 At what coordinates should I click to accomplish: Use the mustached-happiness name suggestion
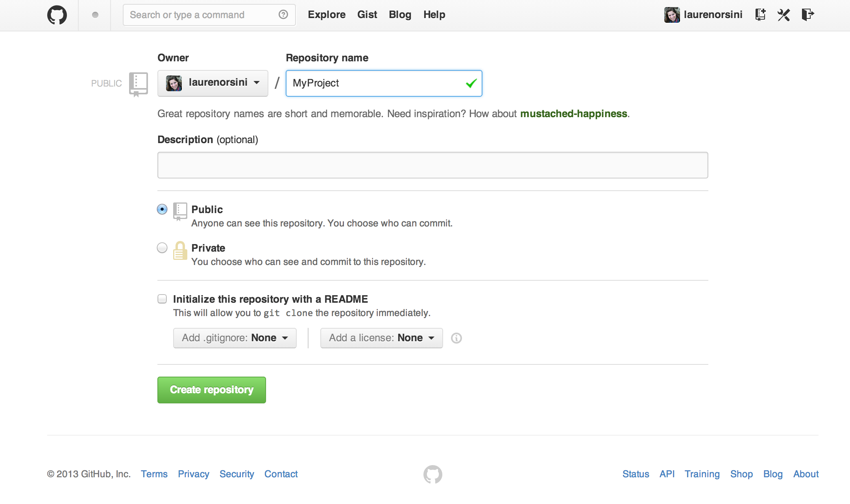[574, 114]
